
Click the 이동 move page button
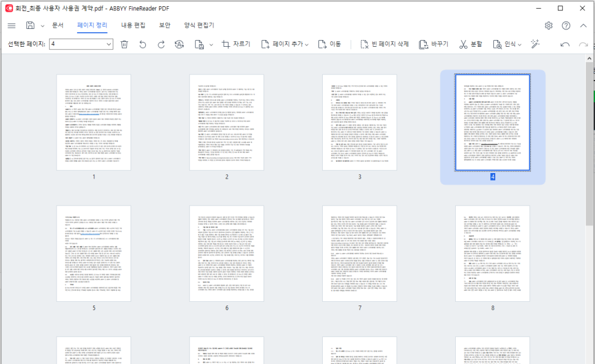click(x=329, y=44)
